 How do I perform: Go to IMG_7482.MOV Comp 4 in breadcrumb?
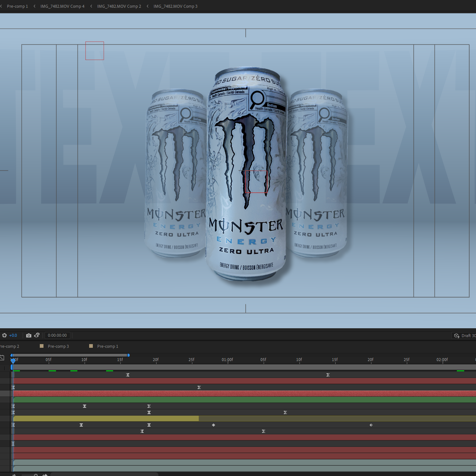[x=62, y=6]
